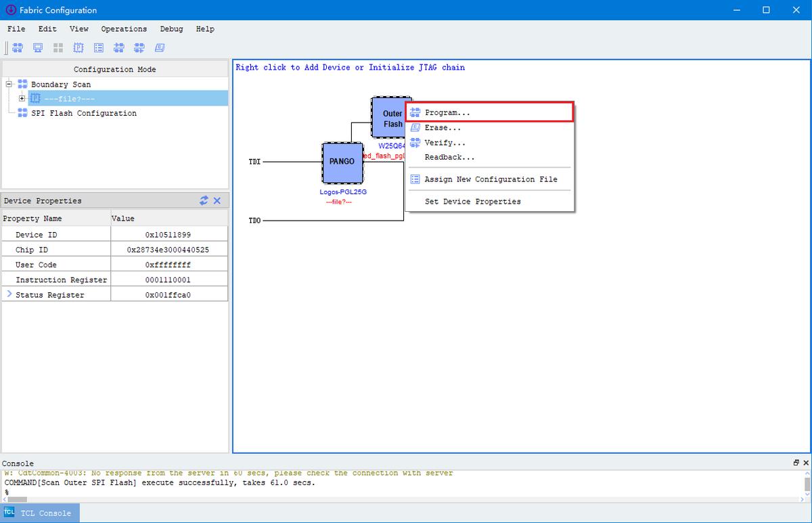Click the Right click to Add Device hint
This screenshot has height=523, width=812.
click(x=350, y=68)
